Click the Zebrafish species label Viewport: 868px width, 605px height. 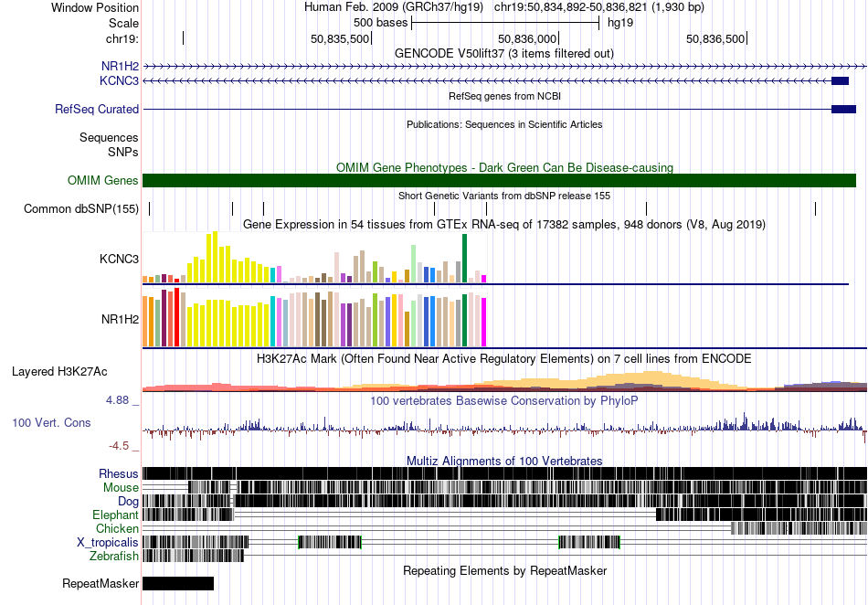click(114, 556)
